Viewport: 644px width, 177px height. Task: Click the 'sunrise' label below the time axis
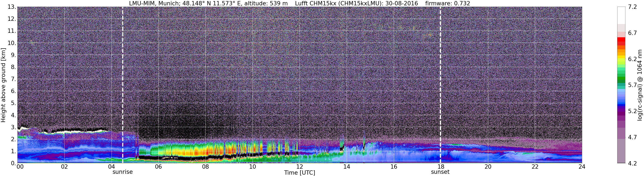coord(122,172)
